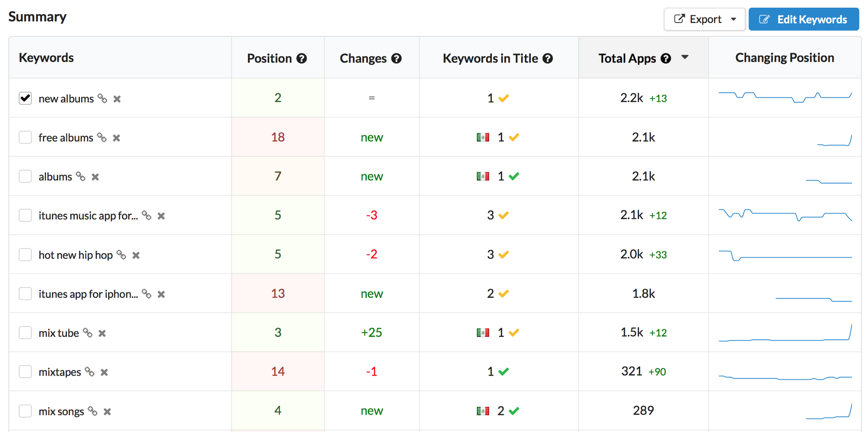Click link icon beside 'new albums' keyword
This screenshot has width=868, height=432.
(102, 99)
